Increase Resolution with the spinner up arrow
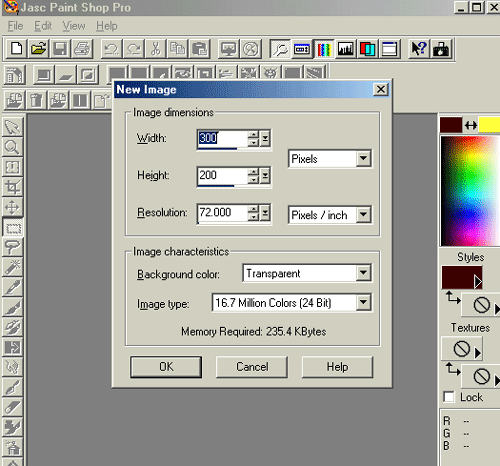Image resolution: width=500 pixels, height=466 pixels. pos(254,209)
